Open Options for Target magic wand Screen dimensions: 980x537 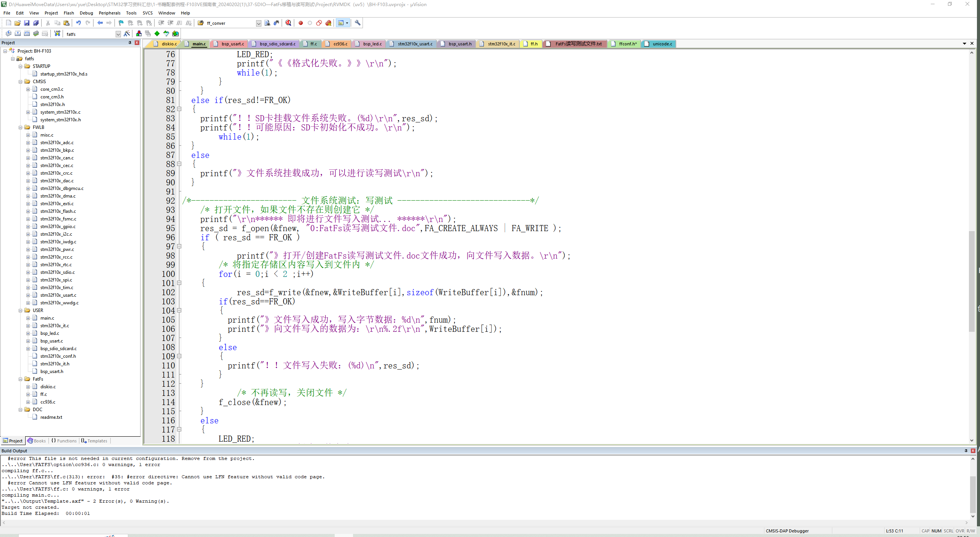tap(127, 34)
